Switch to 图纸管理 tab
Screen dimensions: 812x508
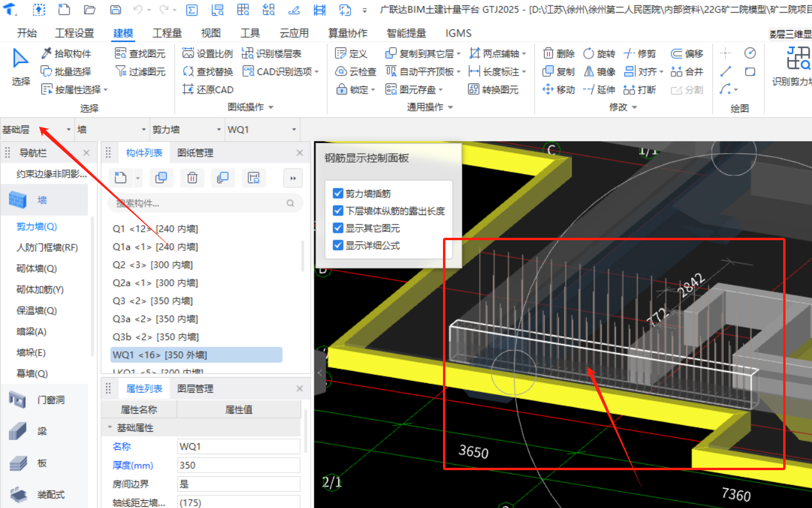(195, 153)
